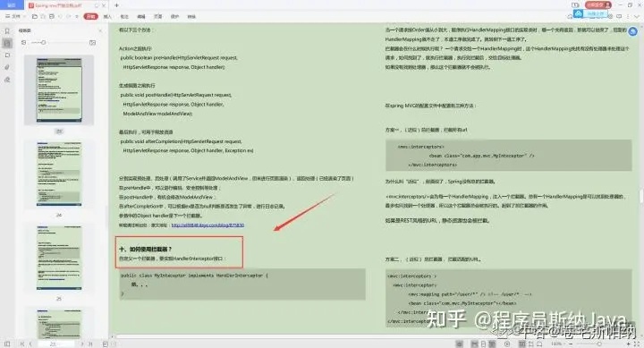Image resolution: width=644 pixels, height=348 pixels.
Task: Select the thumbnails panel icon in sidebar
Action: 7,43
